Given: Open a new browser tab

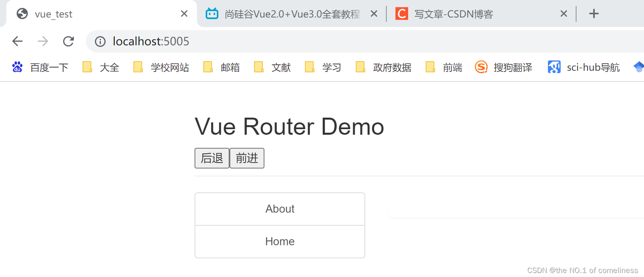Looking at the screenshot, I should 594,14.
